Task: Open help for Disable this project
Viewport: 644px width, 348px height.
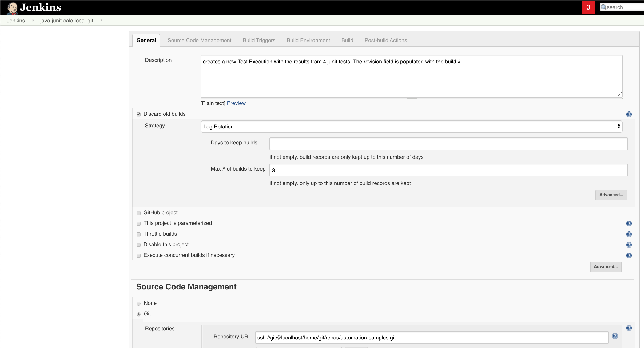Action: pos(629,245)
